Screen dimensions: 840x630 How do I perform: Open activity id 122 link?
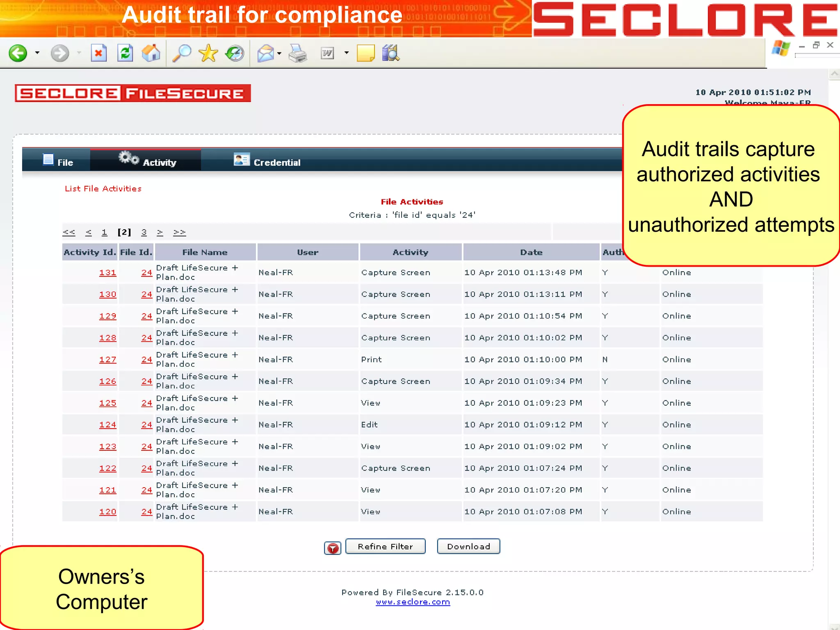[107, 468]
